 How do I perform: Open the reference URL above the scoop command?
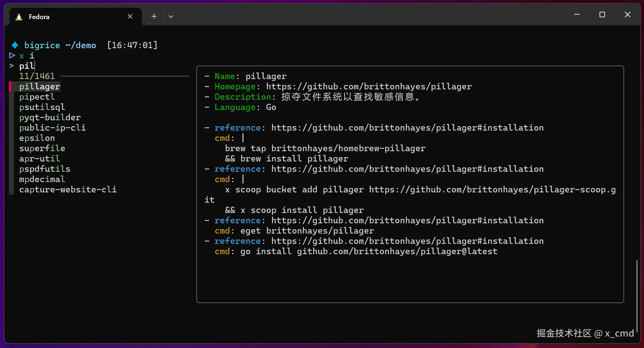408,169
